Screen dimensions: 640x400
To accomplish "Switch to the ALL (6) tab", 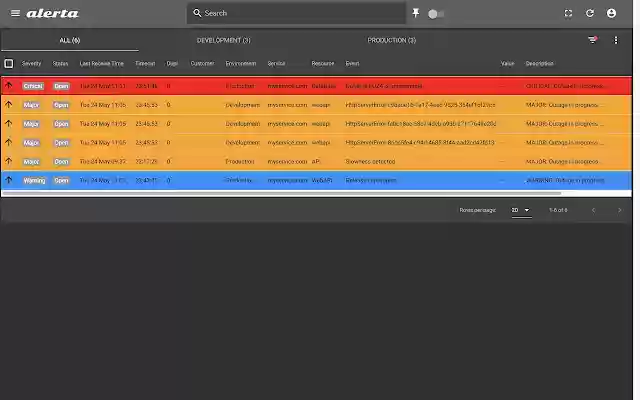I will pyautogui.click(x=70, y=40).
